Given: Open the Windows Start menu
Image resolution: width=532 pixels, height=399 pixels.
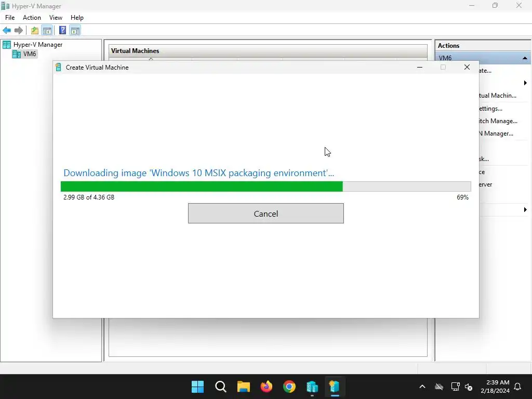Looking at the screenshot, I should point(197,387).
